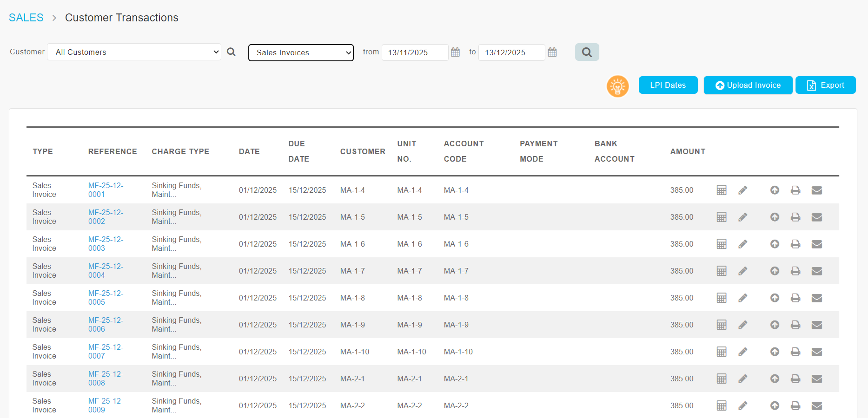Click the from date input field
Screen dimensions: 868x418
(414, 52)
